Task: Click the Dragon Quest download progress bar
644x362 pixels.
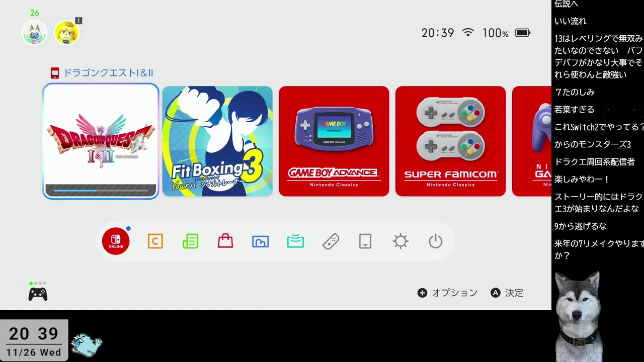Action: [x=101, y=191]
